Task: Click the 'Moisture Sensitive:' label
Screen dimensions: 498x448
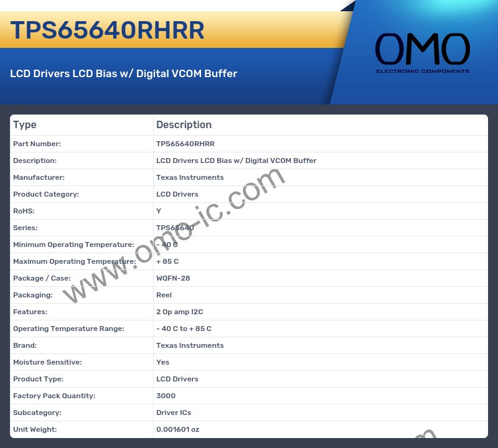Action: [x=47, y=363]
